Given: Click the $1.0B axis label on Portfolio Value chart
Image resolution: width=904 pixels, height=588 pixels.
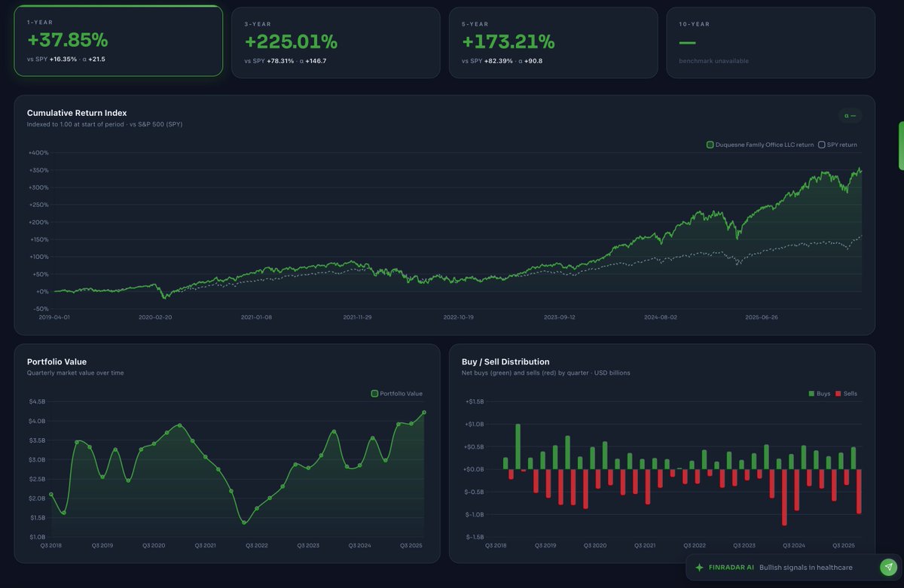Looking at the screenshot, I should (37, 537).
